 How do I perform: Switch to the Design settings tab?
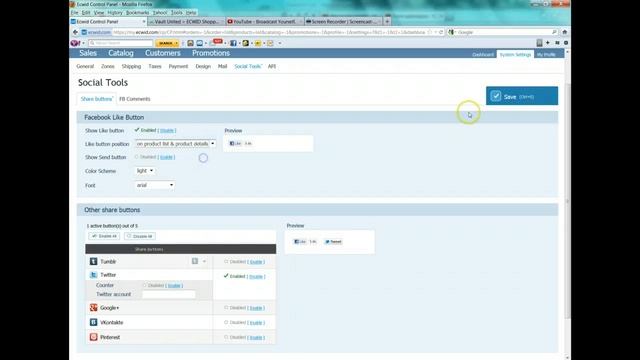(203, 66)
